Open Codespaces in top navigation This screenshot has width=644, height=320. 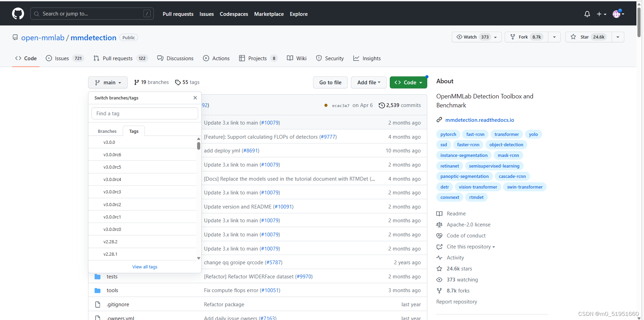pos(234,14)
